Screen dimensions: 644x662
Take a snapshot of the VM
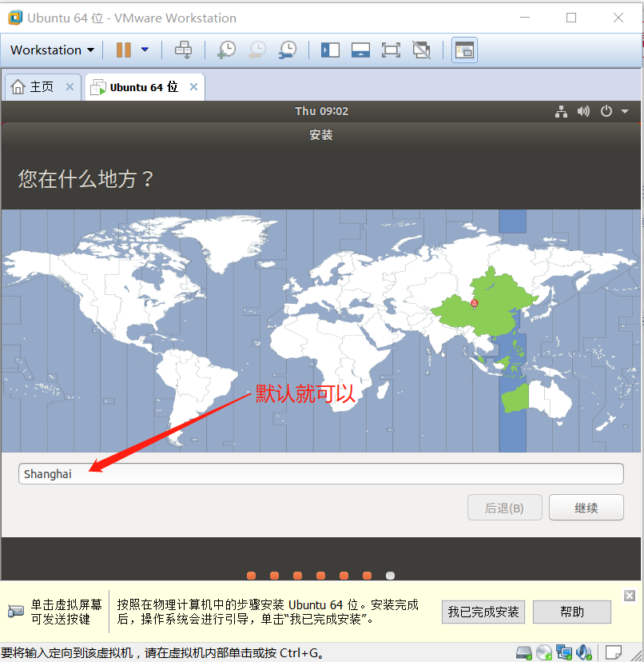[x=227, y=50]
